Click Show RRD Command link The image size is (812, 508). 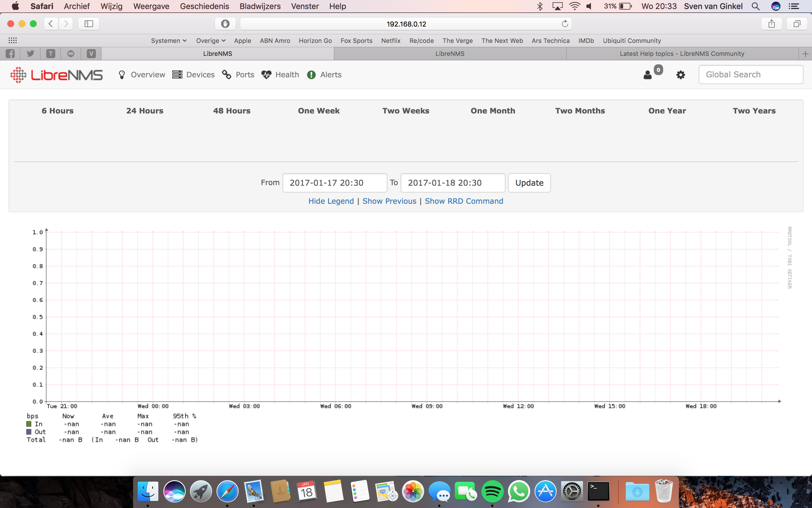(464, 201)
